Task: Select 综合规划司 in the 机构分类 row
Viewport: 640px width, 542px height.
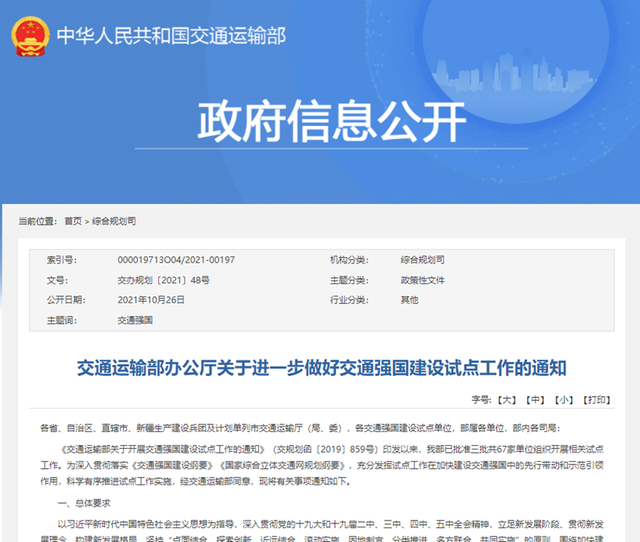Action: point(422,260)
